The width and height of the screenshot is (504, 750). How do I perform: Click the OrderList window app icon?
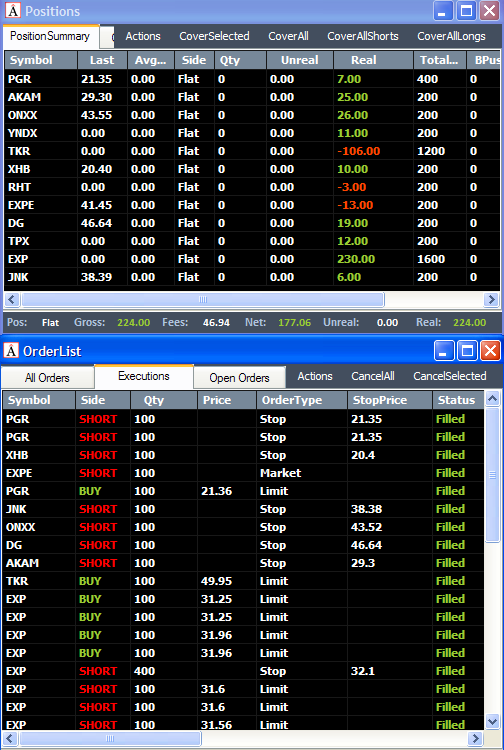tap(11, 351)
